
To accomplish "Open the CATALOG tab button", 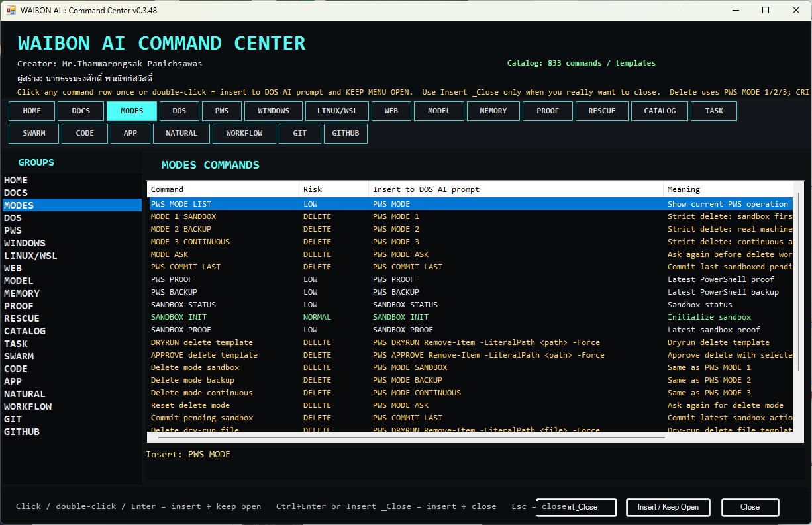I will [x=660, y=111].
